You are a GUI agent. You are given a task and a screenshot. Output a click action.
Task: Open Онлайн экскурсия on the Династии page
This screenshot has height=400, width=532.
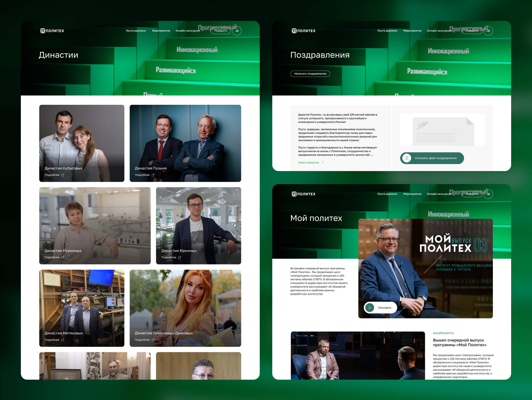(x=188, y=31)
